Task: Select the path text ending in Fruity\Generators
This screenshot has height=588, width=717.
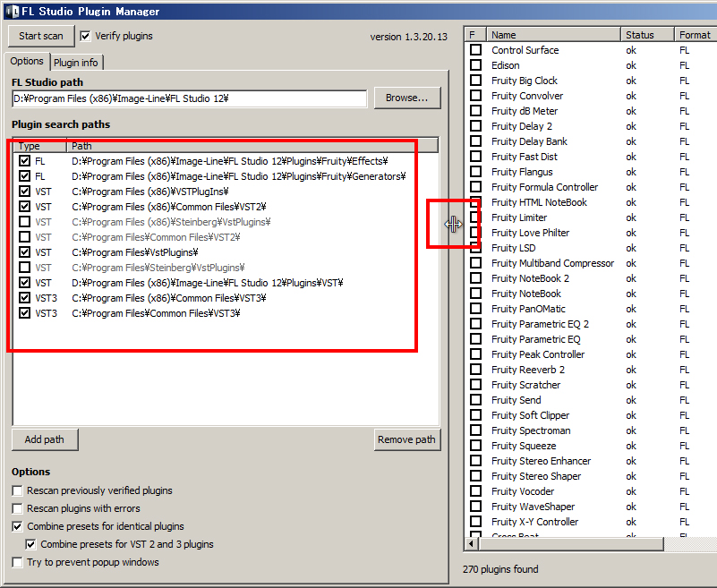Action: (239, 176)
